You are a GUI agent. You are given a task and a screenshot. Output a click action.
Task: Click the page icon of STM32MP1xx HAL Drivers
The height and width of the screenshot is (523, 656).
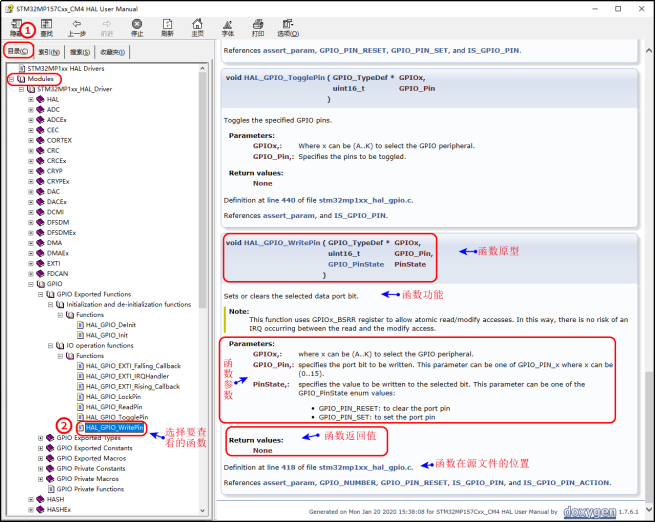[22, 68]
